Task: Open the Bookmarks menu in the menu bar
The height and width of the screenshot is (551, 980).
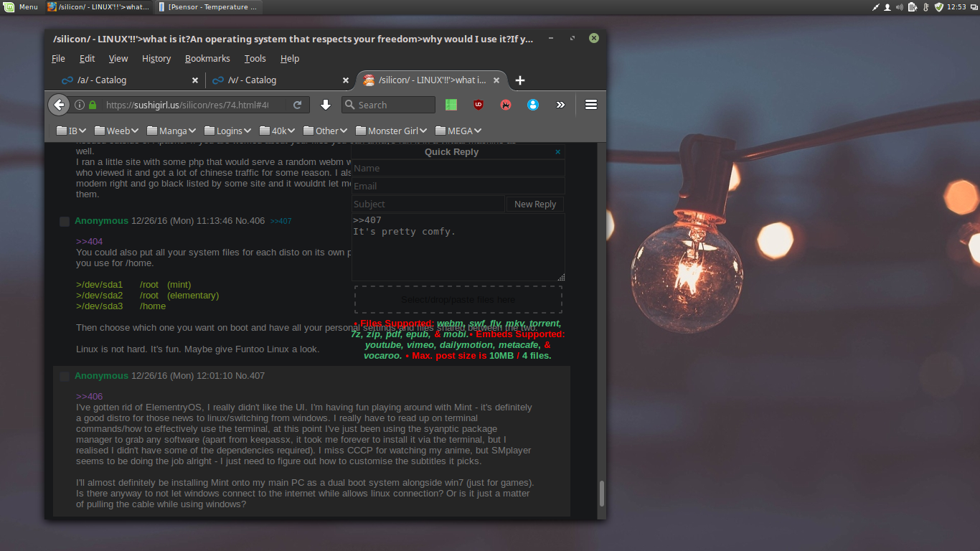Action: pos(207,59)
